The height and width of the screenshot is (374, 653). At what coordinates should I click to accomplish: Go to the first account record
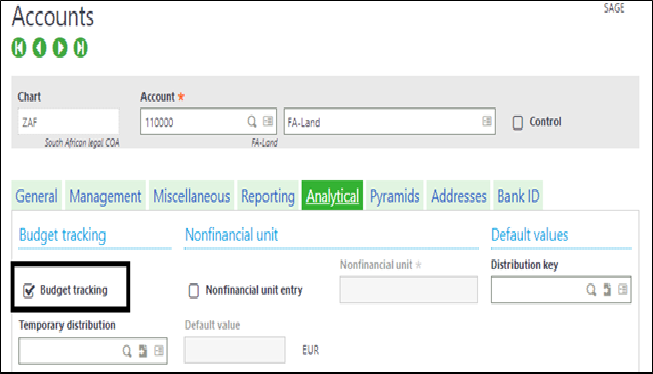19,47
